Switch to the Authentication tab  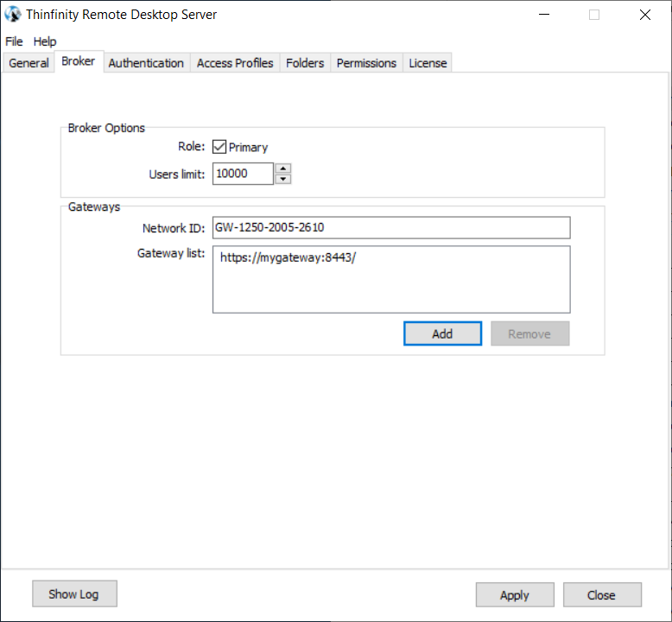[146, 63]
